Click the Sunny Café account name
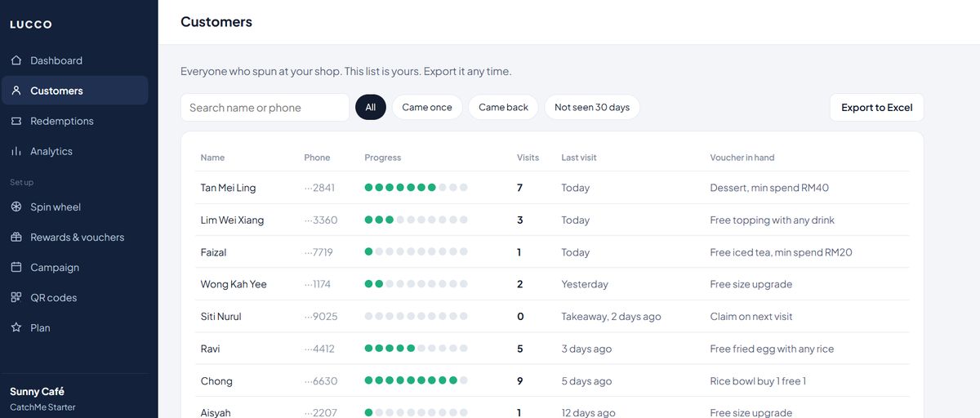Image resolution: width=980 pixels, height=418 pixels. click(x=37, y=391)
